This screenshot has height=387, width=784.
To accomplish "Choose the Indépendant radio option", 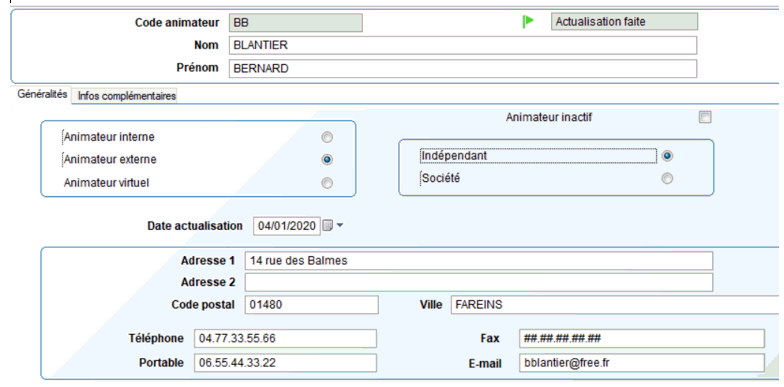I will (667, 156).
